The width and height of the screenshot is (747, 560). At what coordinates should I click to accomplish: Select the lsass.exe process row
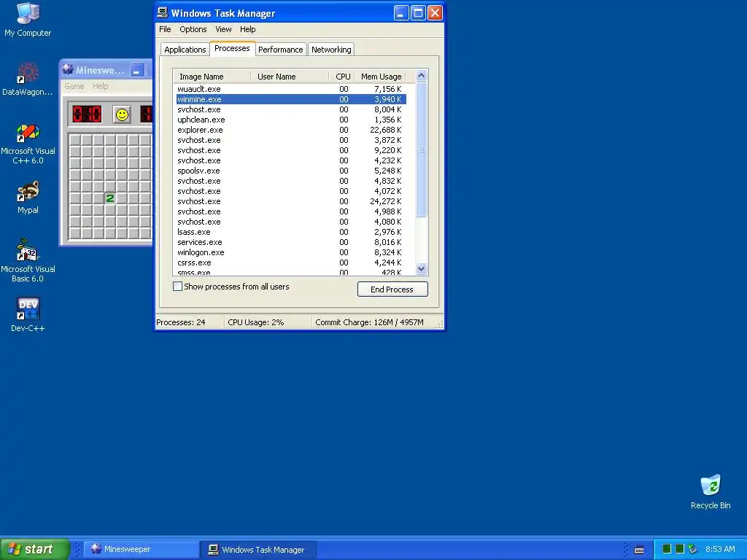point(290,232)
